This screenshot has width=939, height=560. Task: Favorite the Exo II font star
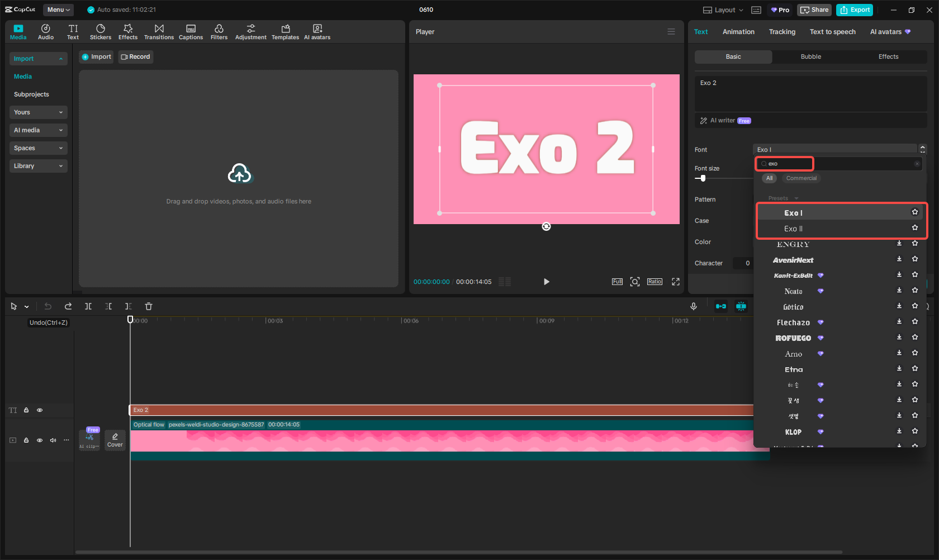click(915, 227)
